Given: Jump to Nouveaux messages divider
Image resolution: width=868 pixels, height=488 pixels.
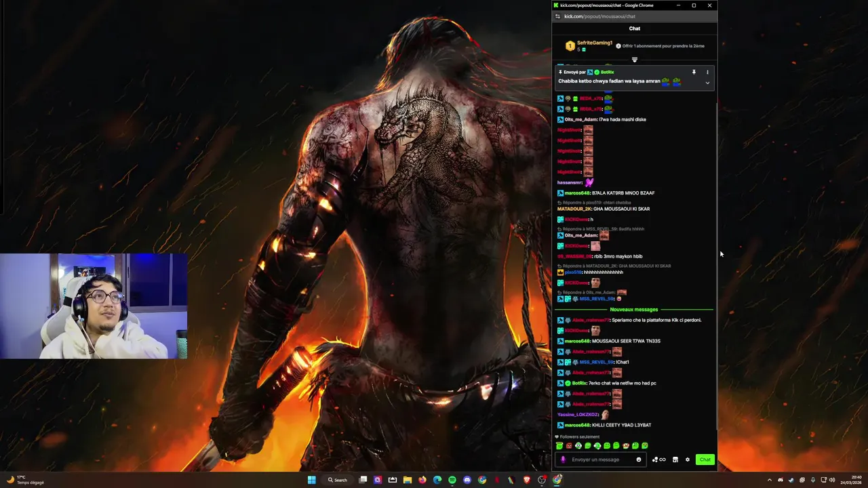Looking at the screenshot, I should click(x=634, y=309).
